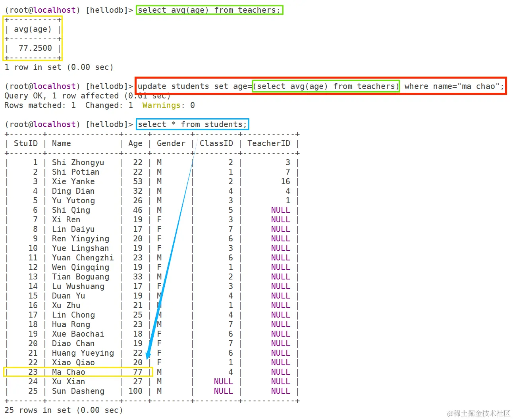Click the '(select avg(age) from teachers)' subquery
Screen dimensions: 513x420
(x=326, y=86)
